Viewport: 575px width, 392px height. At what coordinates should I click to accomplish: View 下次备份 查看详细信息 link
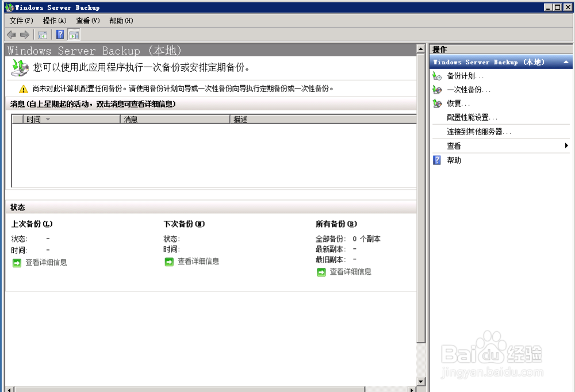tap(198, 262)
